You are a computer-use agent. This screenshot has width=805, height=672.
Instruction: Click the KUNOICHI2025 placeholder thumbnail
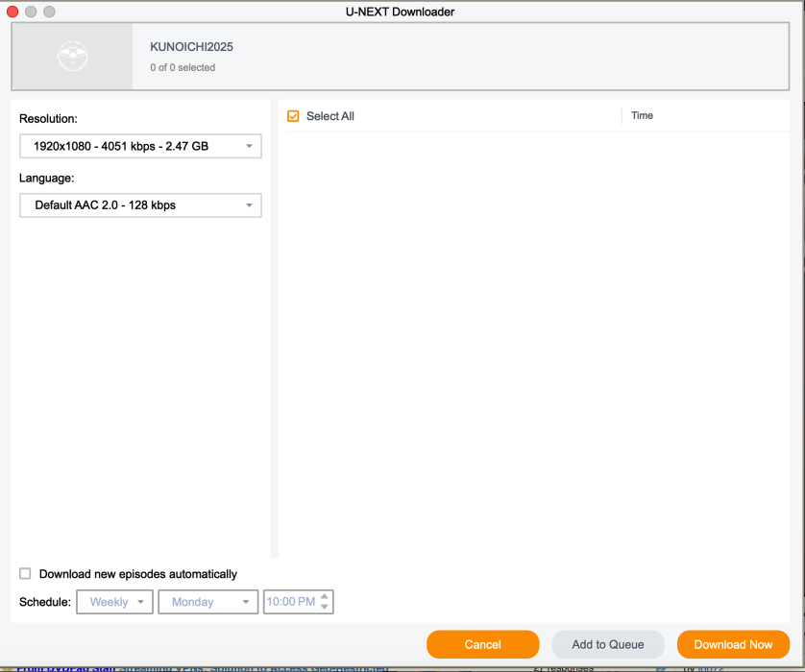point(72,57)
